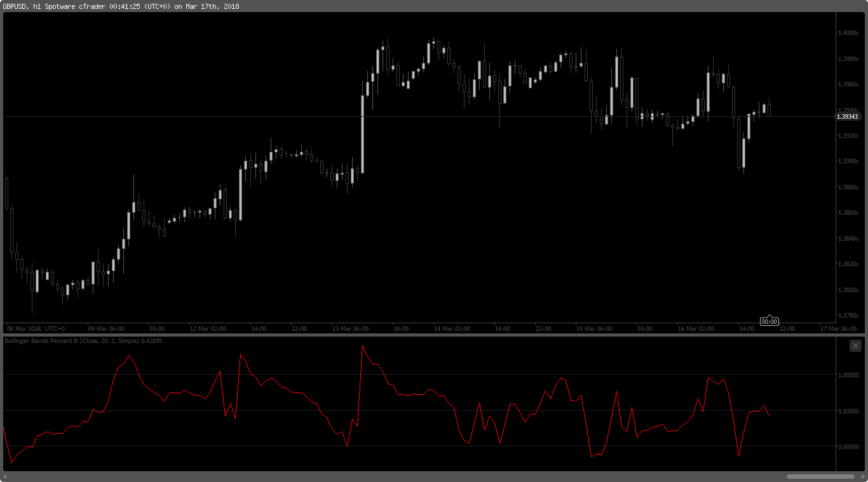Viewport: 868px width, 482px height.
Task: Click the 13 Mar 06:00 time axis label
Action: 350,329
